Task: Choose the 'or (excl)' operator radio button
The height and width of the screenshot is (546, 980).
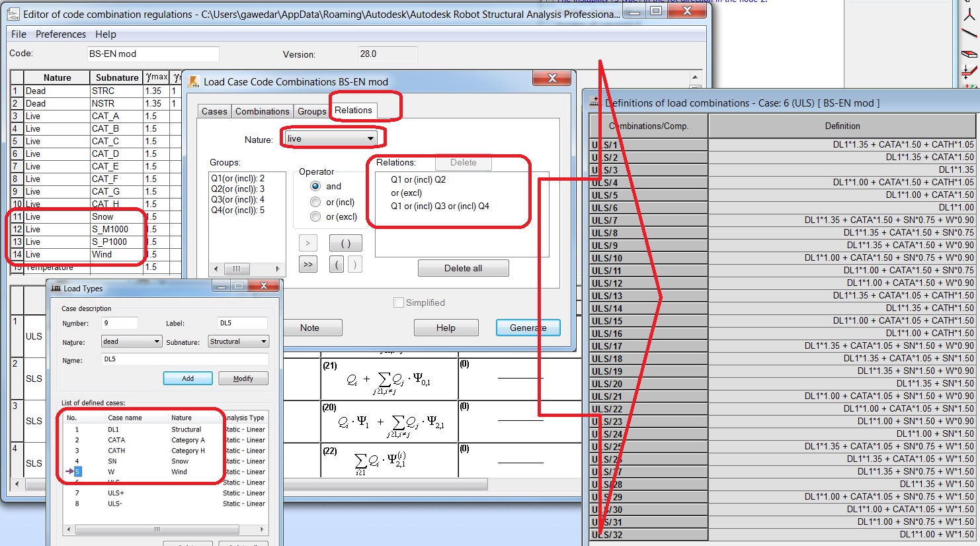Action: click(x=315, y=216)
